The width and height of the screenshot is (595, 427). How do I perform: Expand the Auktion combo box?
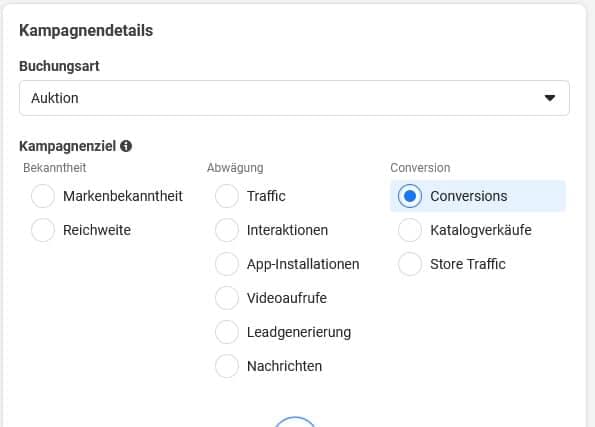point(294,98)
